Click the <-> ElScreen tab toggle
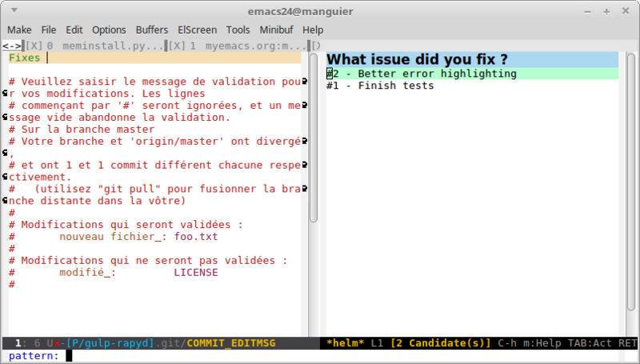This screenshot has height=364, width=640. point(12,46)
